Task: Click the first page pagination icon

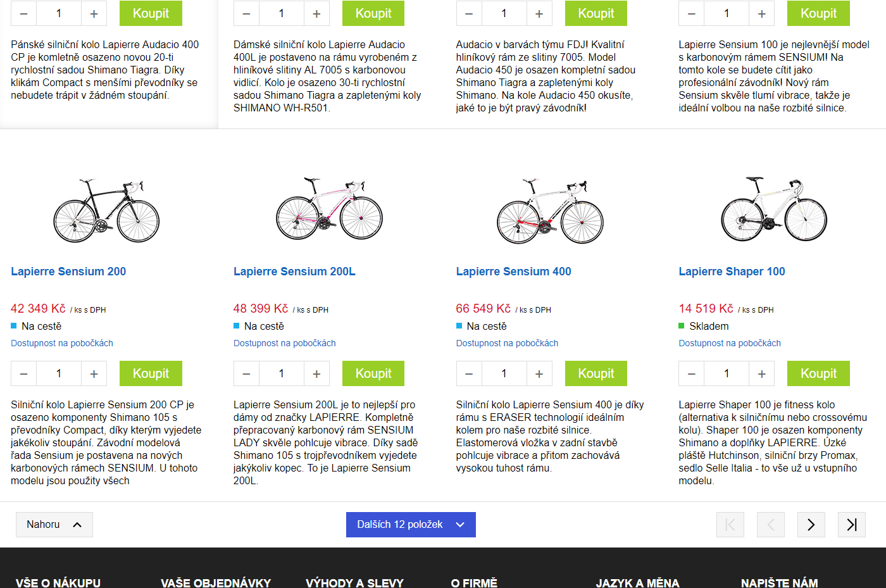Action: pos(730,525)
